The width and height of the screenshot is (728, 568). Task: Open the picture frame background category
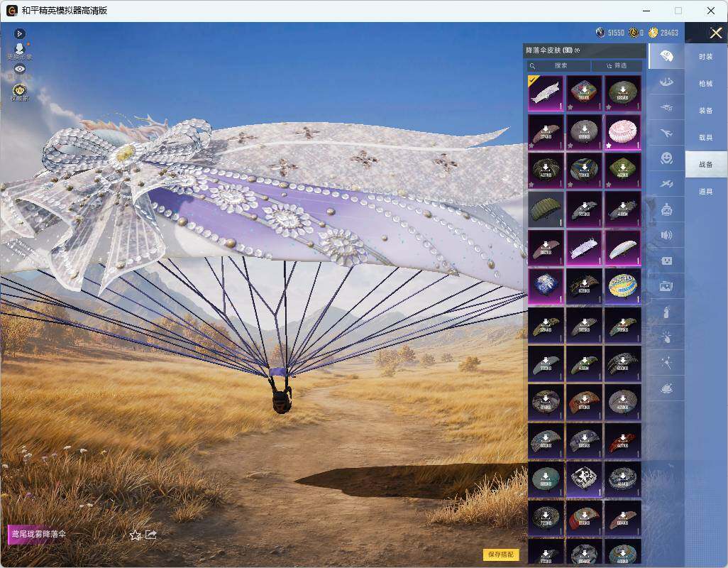click(666, 287)
